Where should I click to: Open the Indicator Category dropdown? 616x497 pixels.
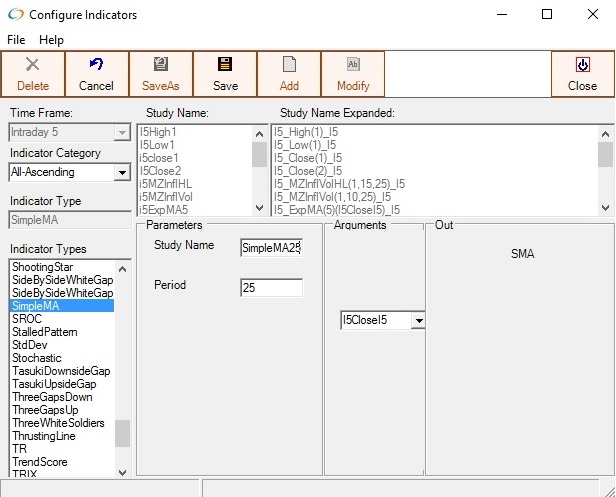click(122, 173)
